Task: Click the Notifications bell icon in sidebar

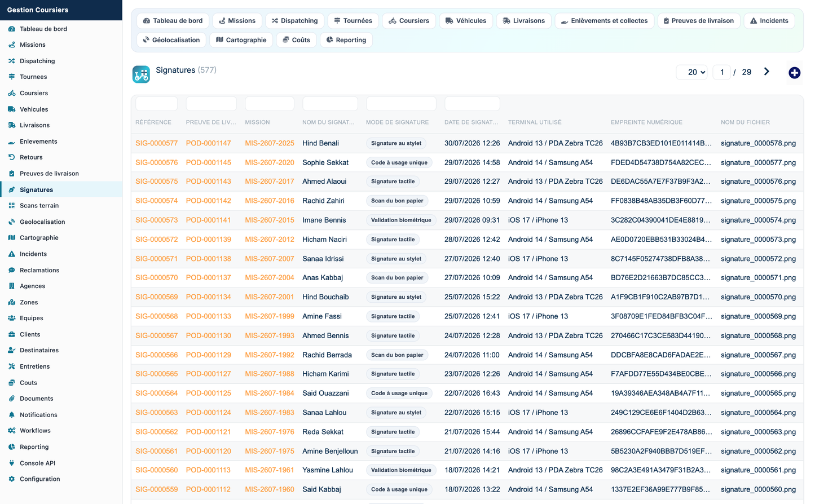Action: (12, 415)
